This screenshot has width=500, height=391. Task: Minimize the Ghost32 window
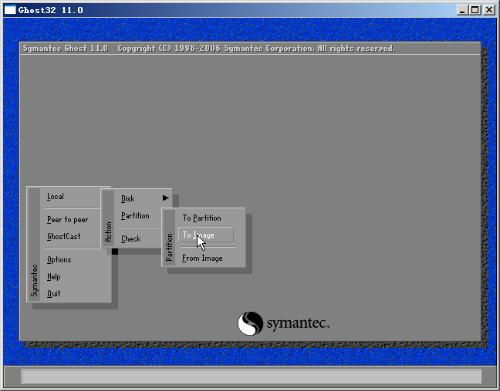462,10
